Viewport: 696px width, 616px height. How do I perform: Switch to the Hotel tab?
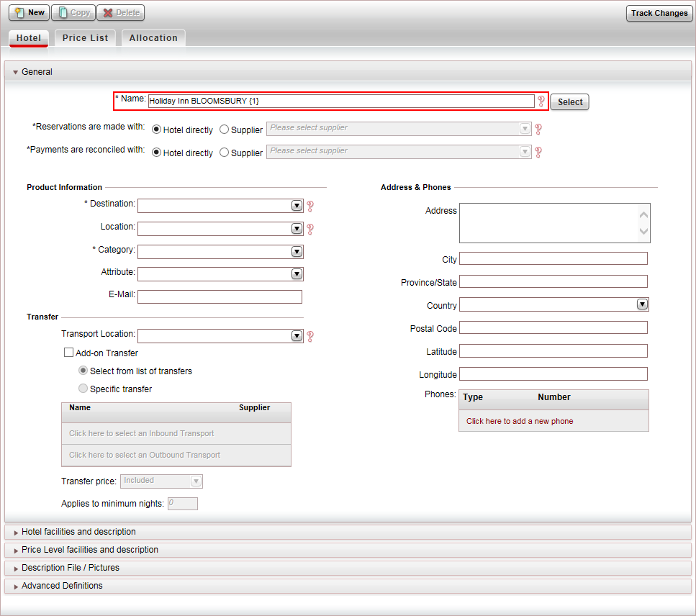(x=29, y=38)
